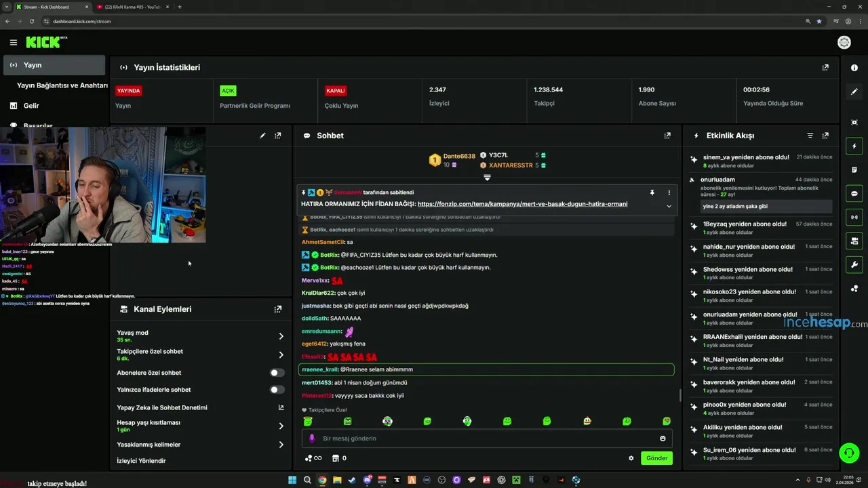Toggle the lightning activity icon in the right sidebar

pos(854,146)
